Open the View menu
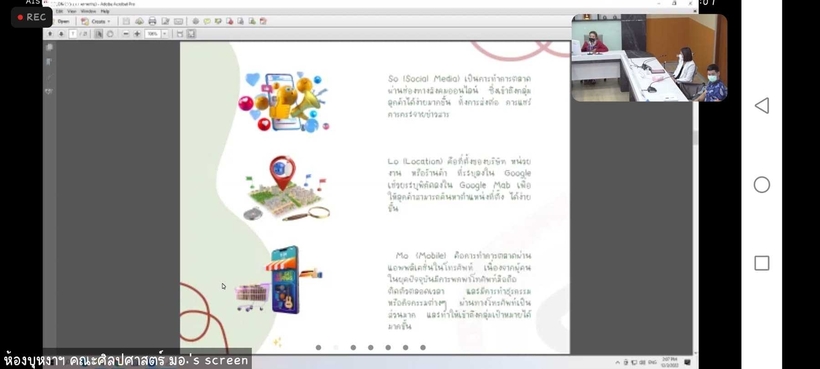Image resolution: width=820 pixels, height=369 pixels. tap(71, 11)
